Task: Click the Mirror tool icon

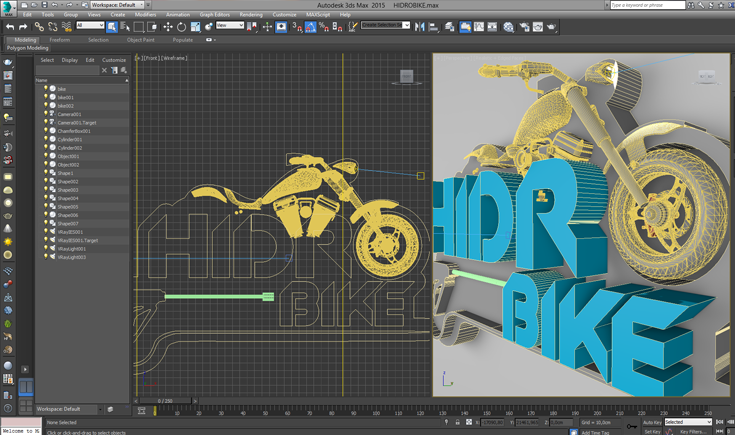Action: pos(420,27)
